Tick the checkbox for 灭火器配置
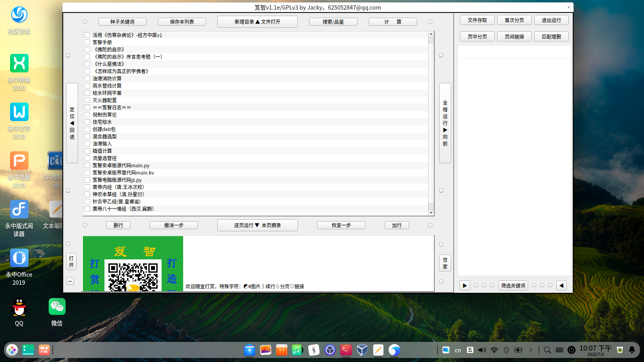 tap(87, 100)
